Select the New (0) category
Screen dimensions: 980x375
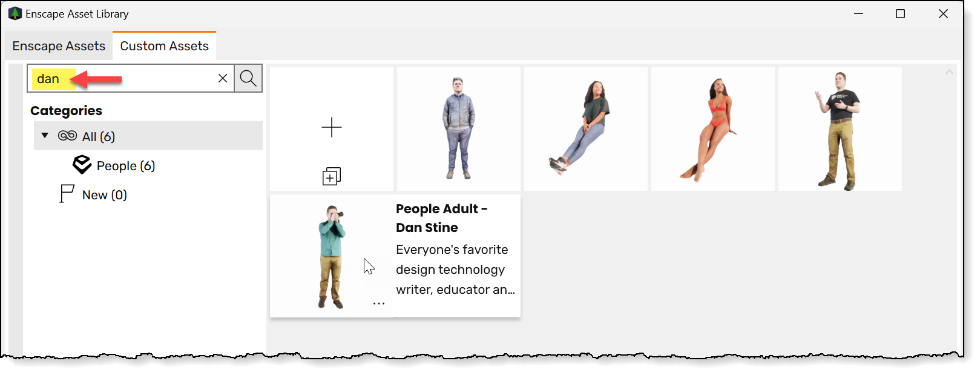tap(105, 195)
